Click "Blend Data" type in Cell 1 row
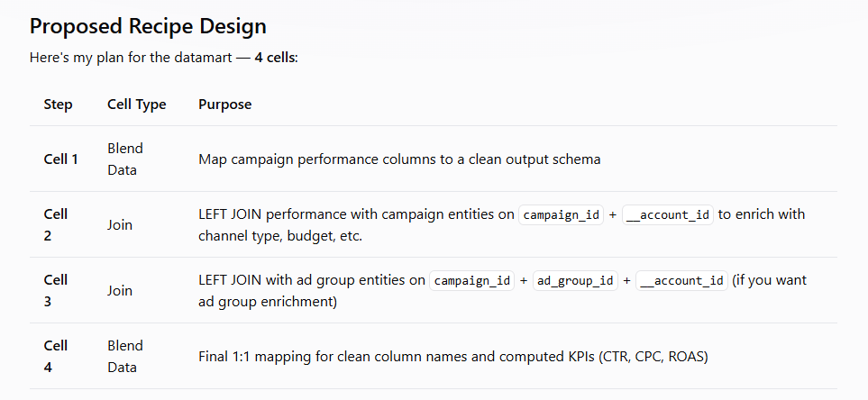The height and width of the screenshot is (400, 868). (x=125, y=159)
